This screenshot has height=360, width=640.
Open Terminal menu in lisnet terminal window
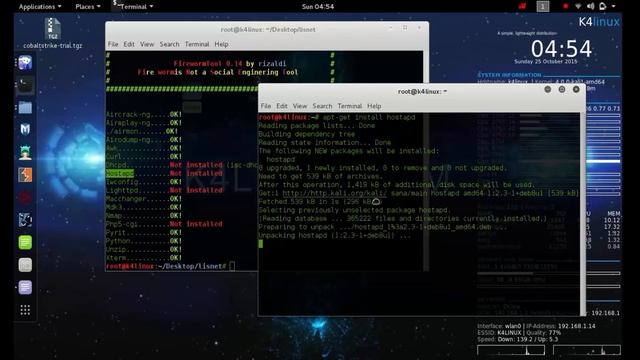(x=197, y=44)
